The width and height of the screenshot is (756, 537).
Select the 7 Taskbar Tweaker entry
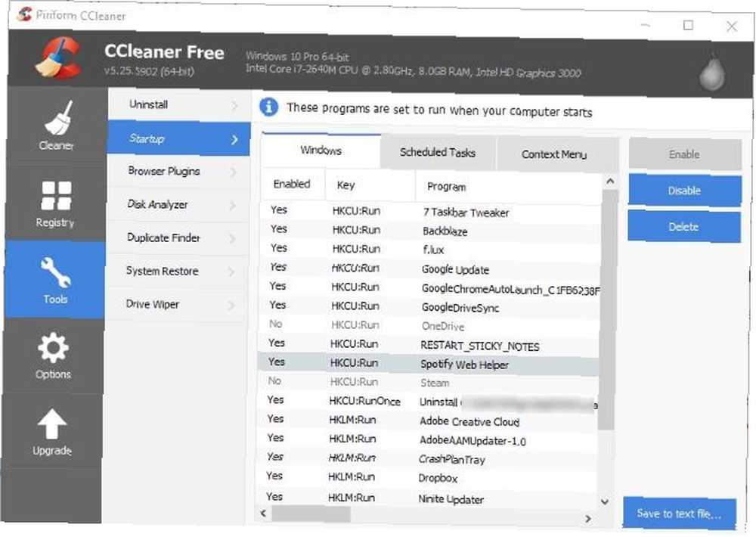tap(432, 211)
